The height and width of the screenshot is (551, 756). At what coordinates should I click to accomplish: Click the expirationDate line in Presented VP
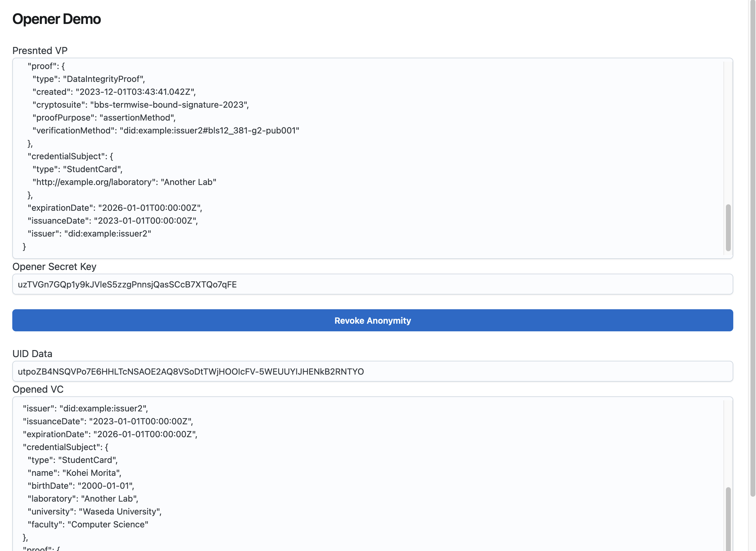(115, 208)
